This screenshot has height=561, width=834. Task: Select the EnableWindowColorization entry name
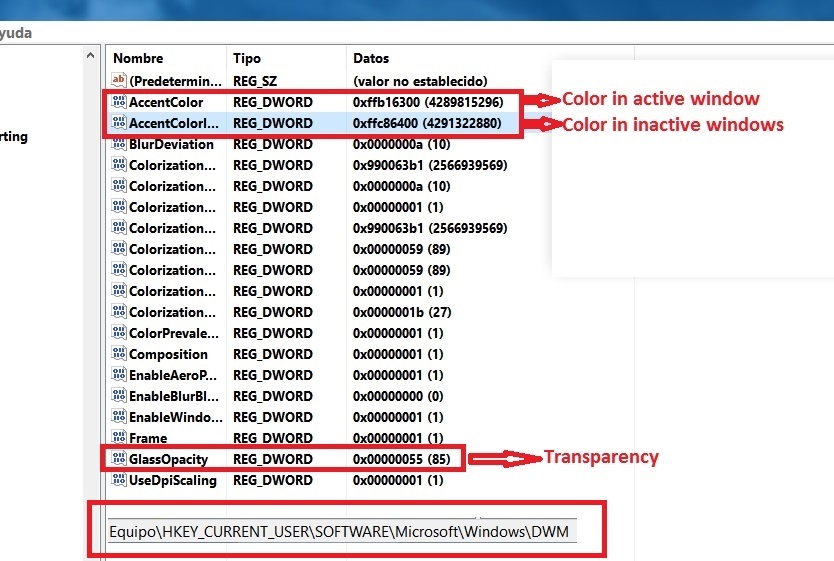click(170, 417)
